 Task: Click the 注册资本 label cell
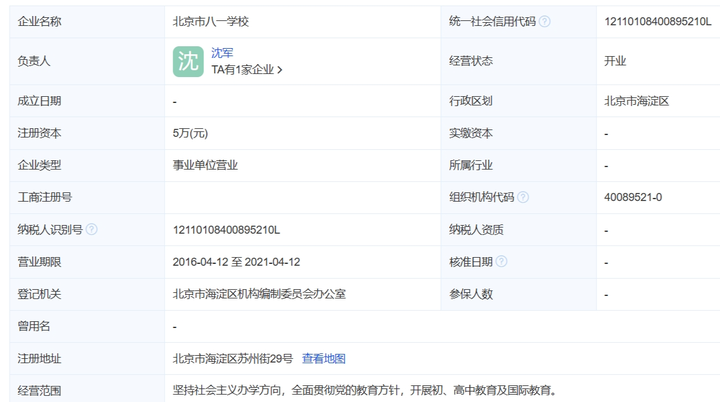click(x=87, y=133)
